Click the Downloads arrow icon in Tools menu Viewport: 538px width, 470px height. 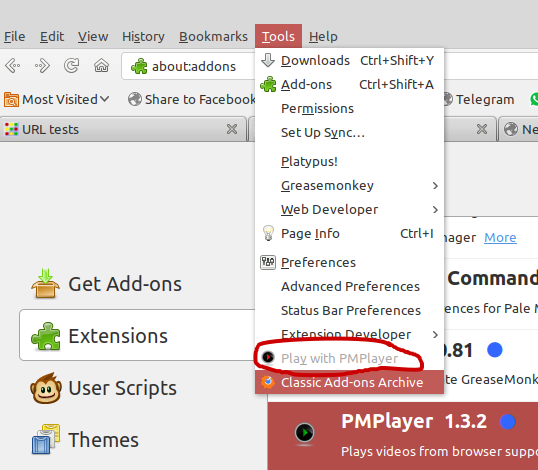tap(268, 60)
